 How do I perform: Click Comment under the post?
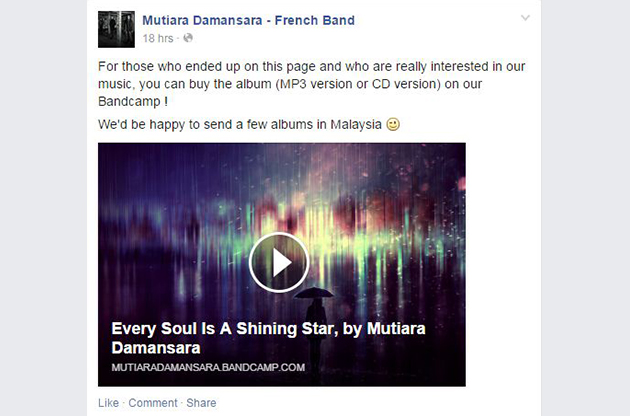point(153,403)
